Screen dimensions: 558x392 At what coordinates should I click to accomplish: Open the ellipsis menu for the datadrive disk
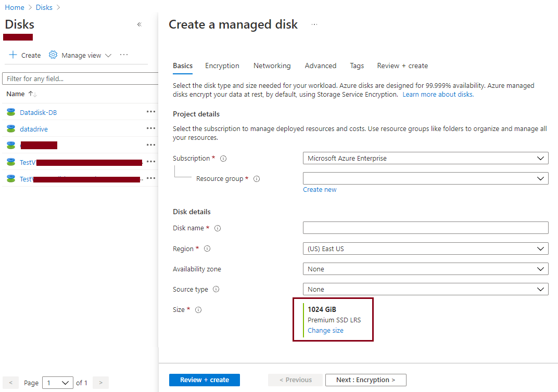point(150,128)
